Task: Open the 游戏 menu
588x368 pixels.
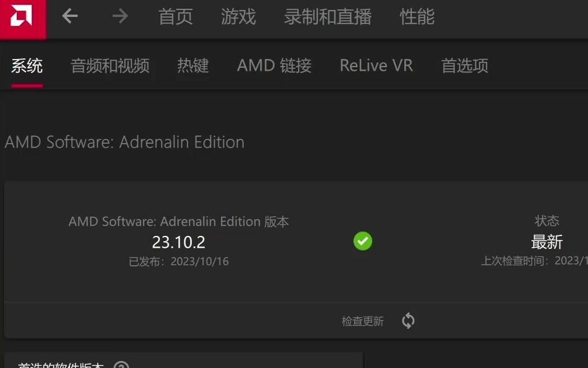Action: (x=238, y=17)
